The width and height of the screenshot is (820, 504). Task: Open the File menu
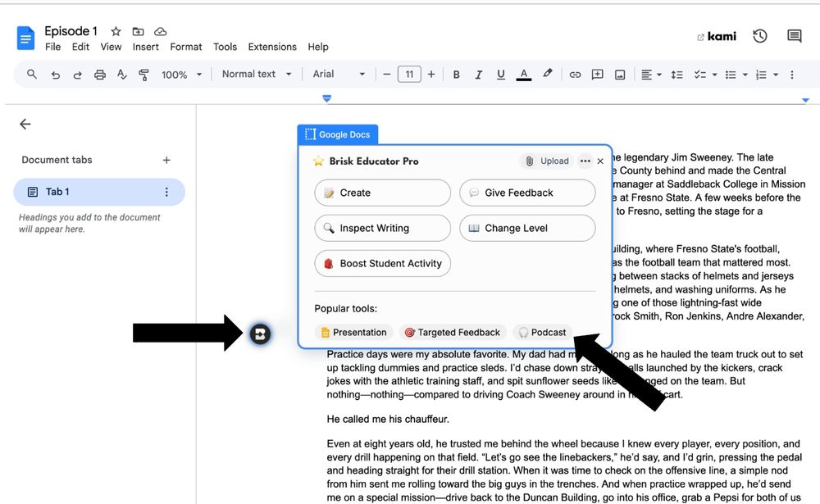click(x=52, y=47)
